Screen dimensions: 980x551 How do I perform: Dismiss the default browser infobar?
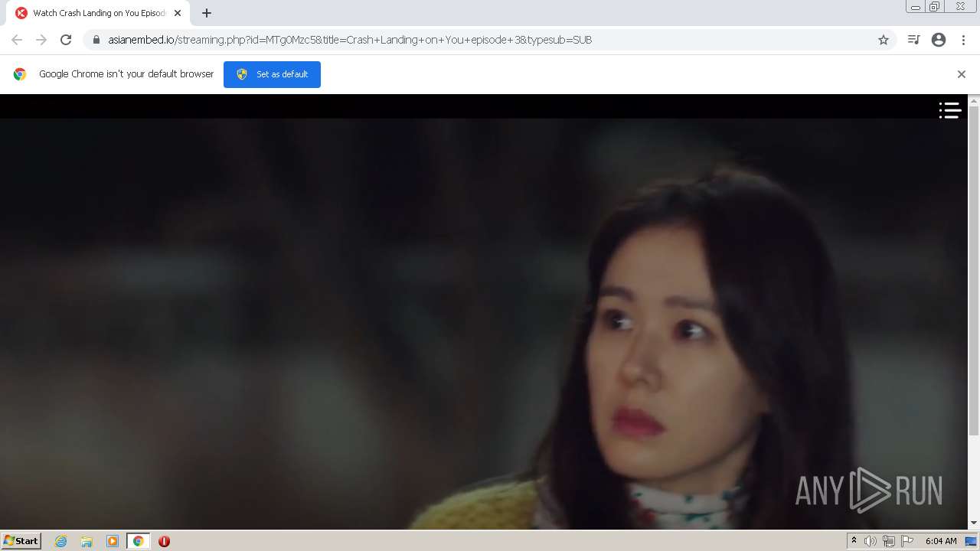click(962, 74)
